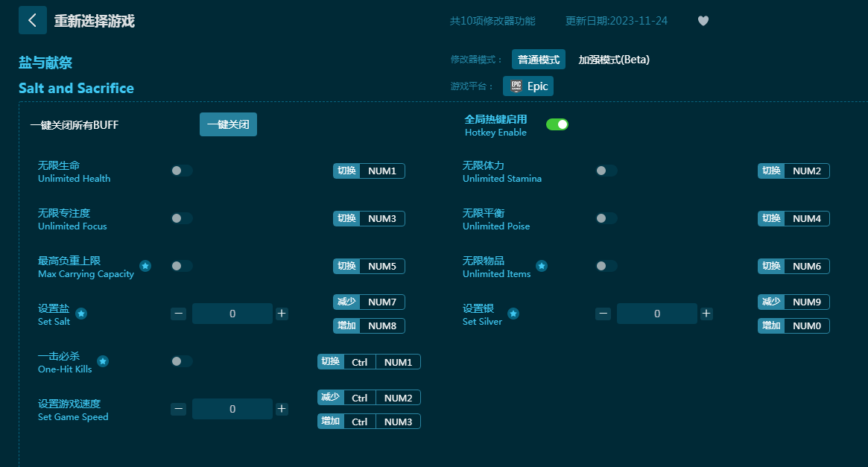Click star icon beside Unlimited Items
The height and width of the screenshot is (467, 868).
(542, 266)
